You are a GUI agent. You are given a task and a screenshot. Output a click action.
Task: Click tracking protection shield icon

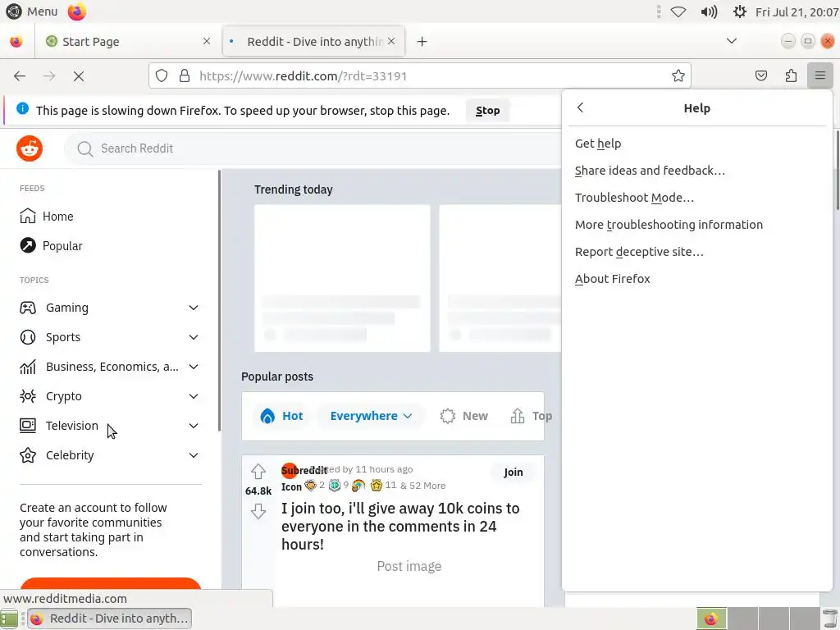tap(162, 76)
